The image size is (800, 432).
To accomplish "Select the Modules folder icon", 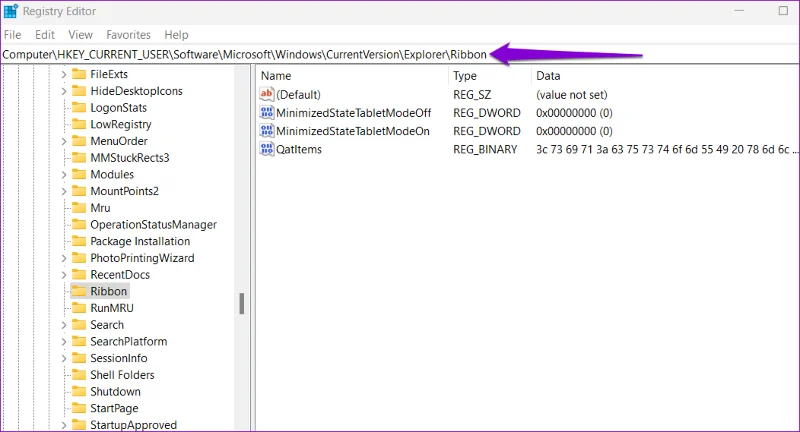I will coord(79,174).
